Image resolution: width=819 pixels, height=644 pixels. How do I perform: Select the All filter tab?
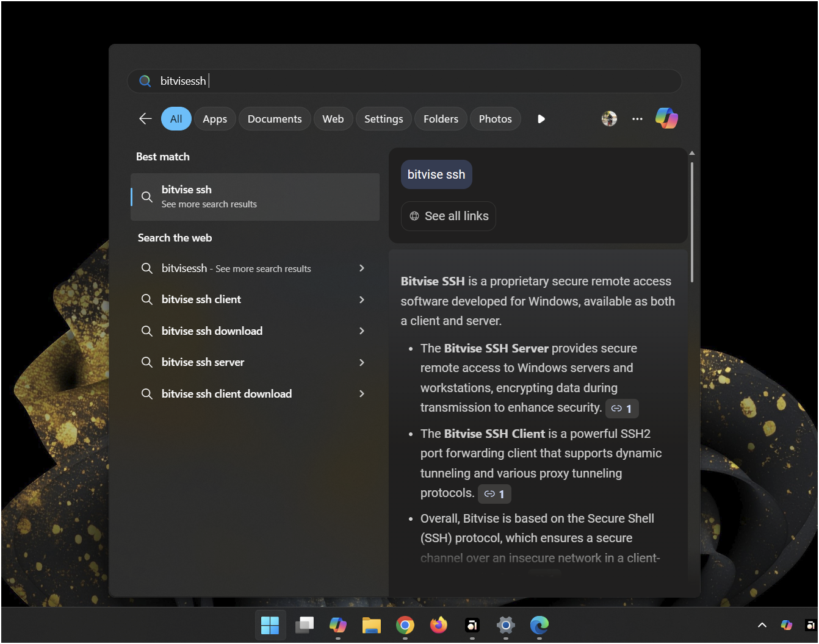tap(176, 119)
